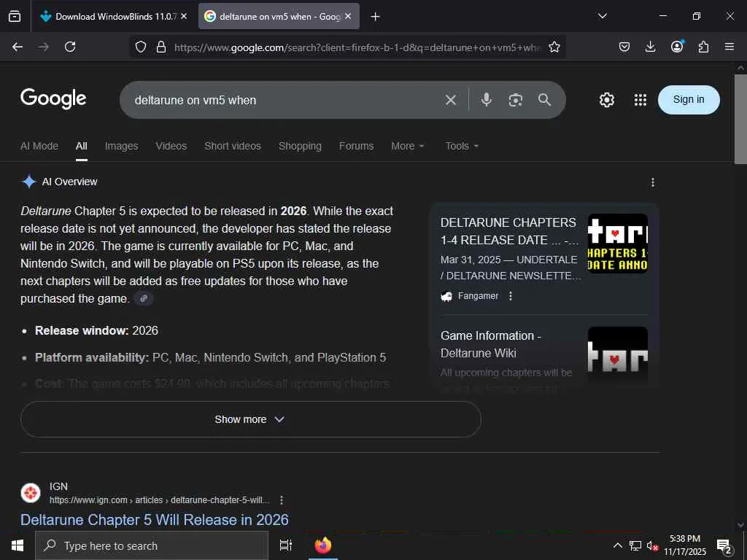Show hidden system tray icons
Image resolution: width=747 pixels, height=560 pixels.
pyautogui.click(x=617, y=545)
